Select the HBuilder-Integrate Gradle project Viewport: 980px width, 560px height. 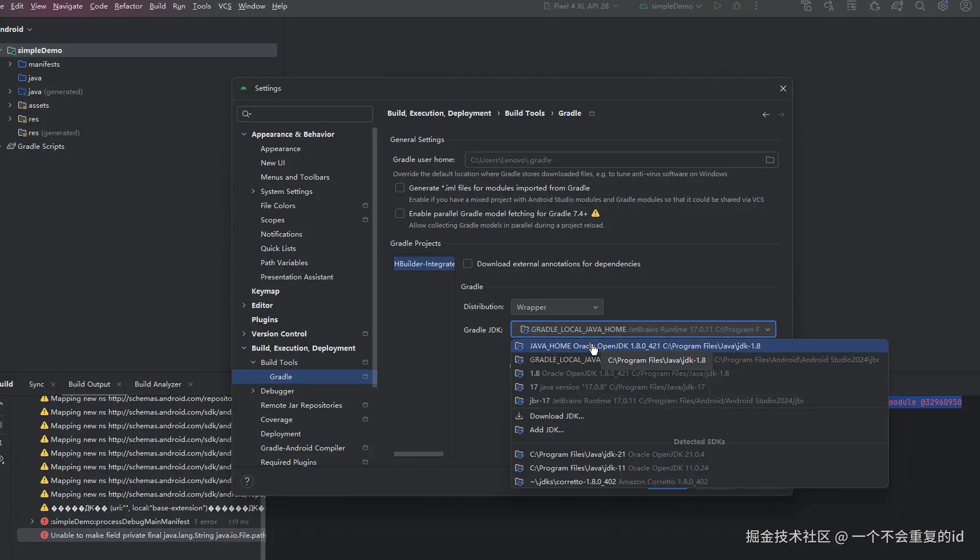(424, 263)
